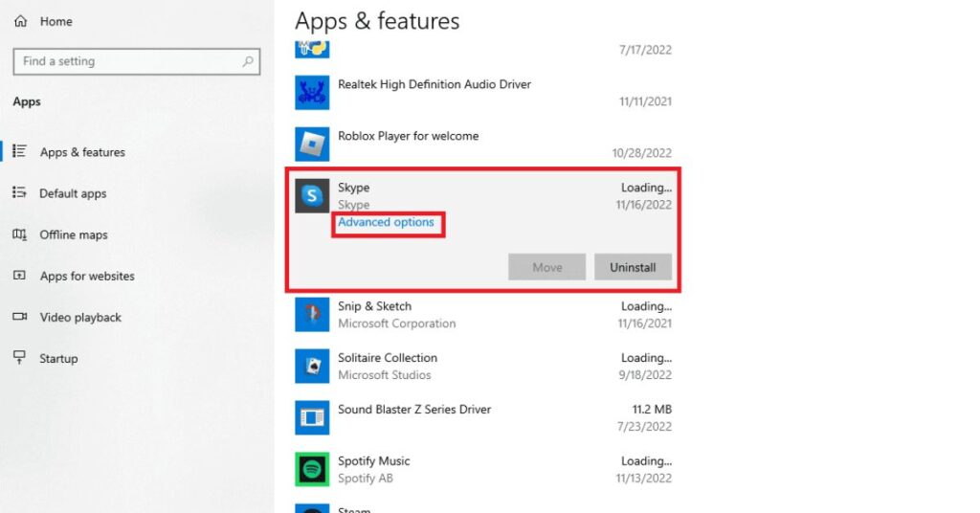Image resolution: width=980 pixels, height=513 pixels.
Task: Click the Spotify Music app icon
Action: click(x=312, y=469)
